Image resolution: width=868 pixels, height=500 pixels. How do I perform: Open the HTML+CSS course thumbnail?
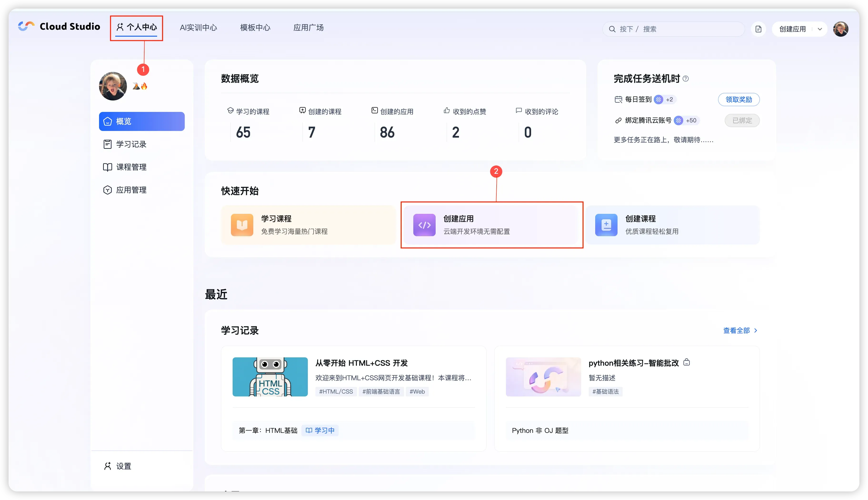click(270, 377)
